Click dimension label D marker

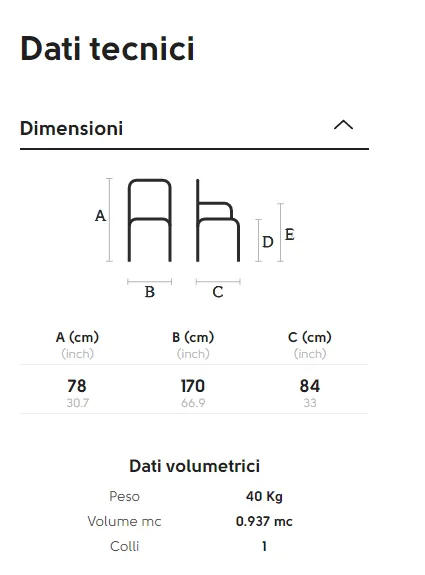[x=268, y=242]
